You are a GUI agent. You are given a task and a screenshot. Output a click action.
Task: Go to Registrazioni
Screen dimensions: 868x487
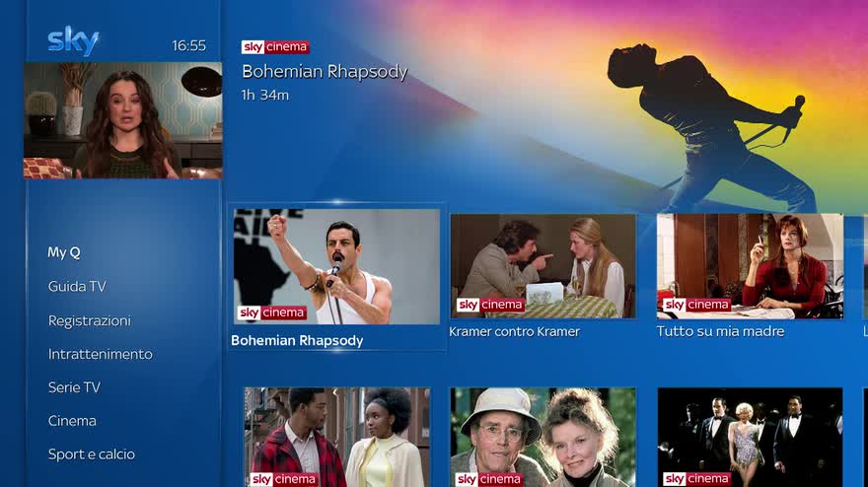[90, 321]
